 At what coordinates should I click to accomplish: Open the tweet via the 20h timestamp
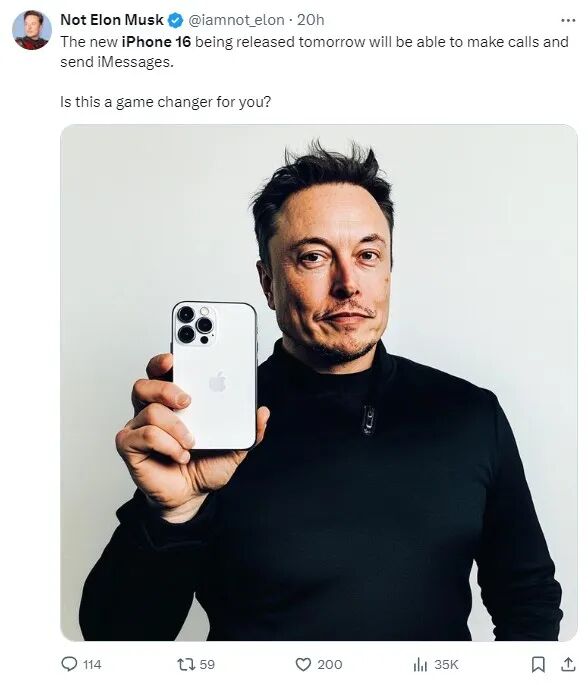311,20
